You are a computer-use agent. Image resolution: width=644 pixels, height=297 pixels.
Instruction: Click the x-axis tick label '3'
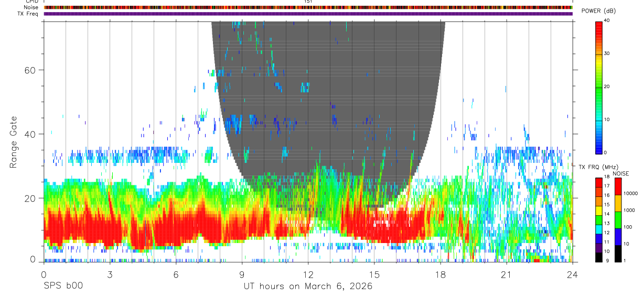click(x=110, y=274)
